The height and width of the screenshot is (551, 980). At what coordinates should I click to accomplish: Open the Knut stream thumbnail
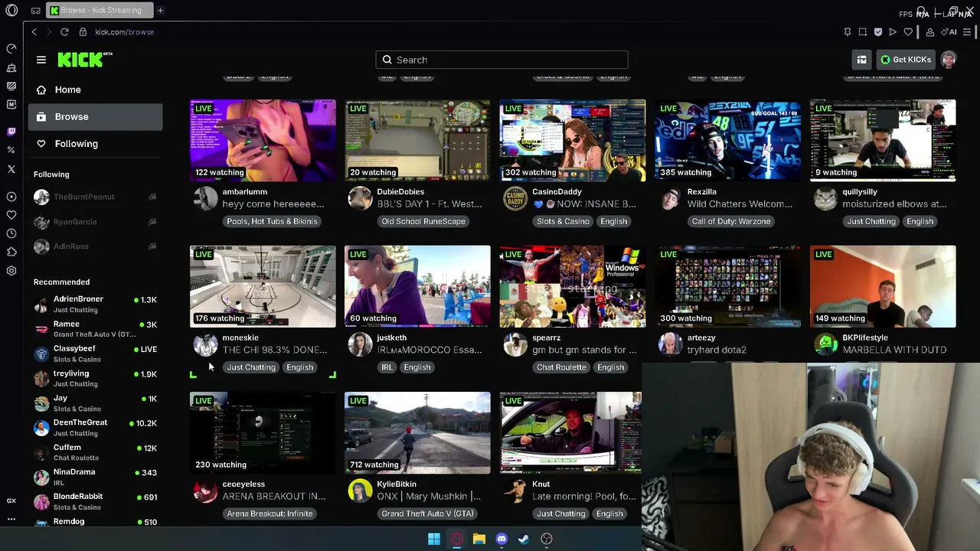(x=570, y=433)
